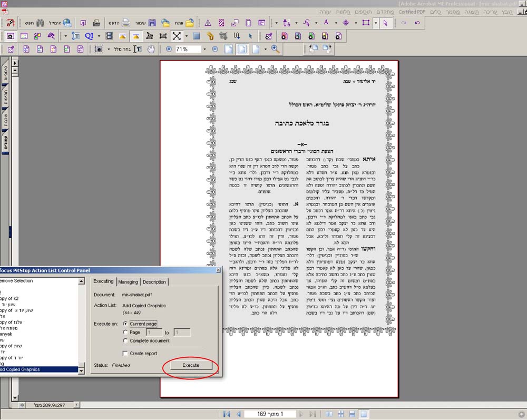Select the Hand tool
Screen dimensions: 527x420
[x=151, y=49]
